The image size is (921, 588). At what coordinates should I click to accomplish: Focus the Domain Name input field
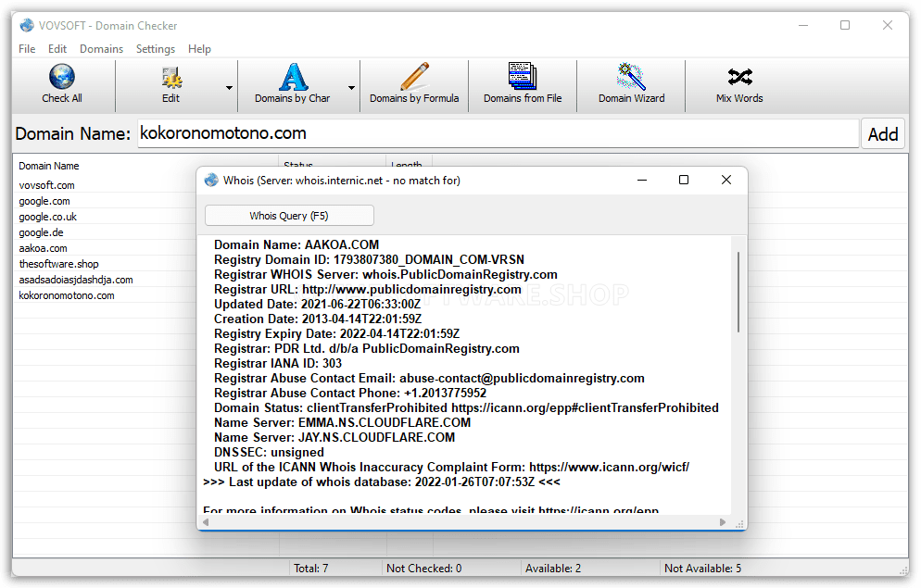pos(498,133)
